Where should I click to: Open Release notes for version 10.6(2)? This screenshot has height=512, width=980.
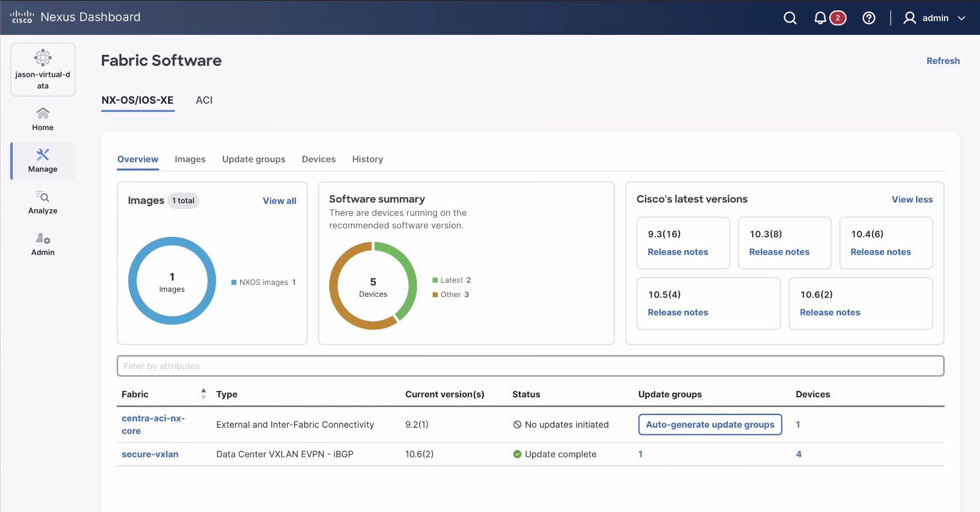[830, 312]
